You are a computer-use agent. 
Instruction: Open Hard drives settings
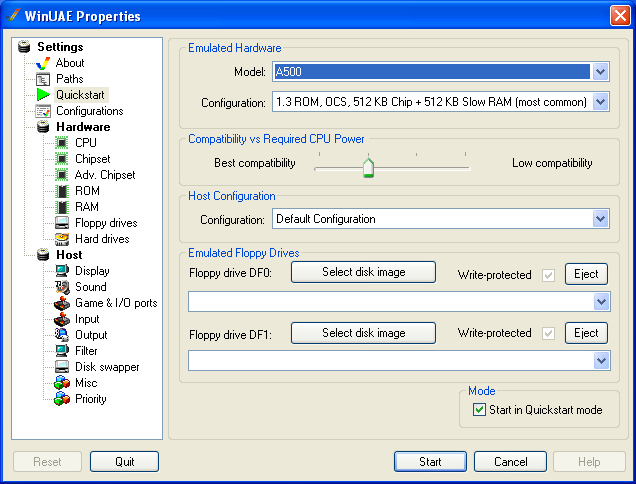click(102, 239)
